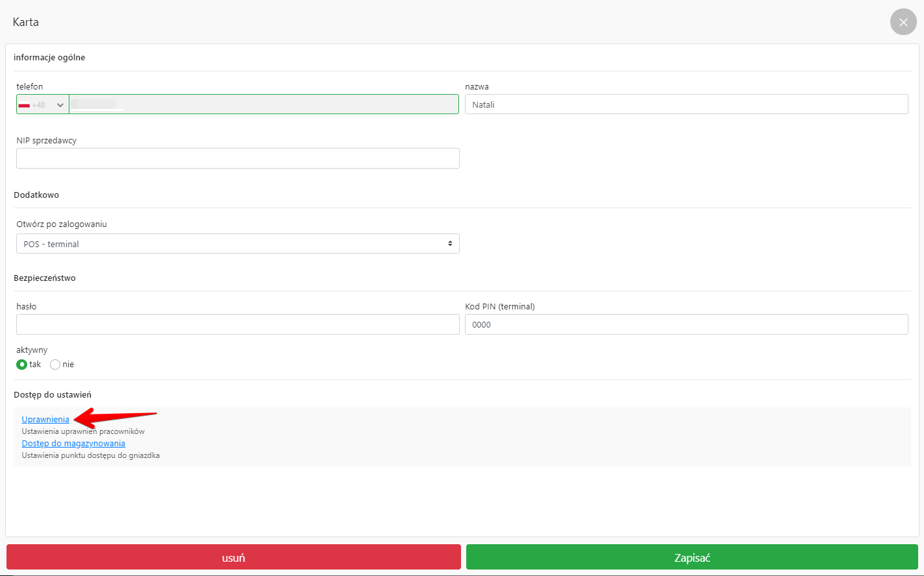924x576 pixels.
Task: Close the Karta dialog with X icon
Action: click(903, 22)
